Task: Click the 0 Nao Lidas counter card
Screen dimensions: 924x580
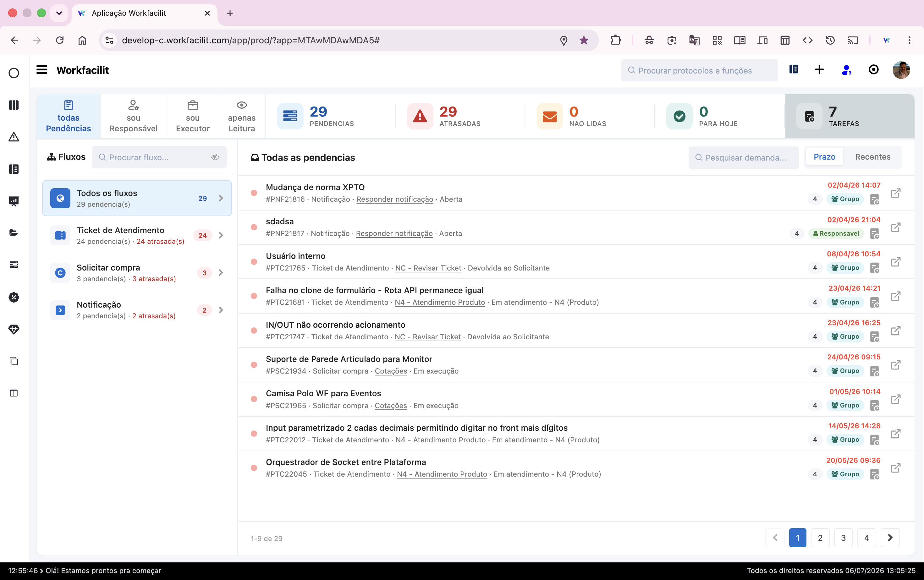Action: (x=589, y=116)
